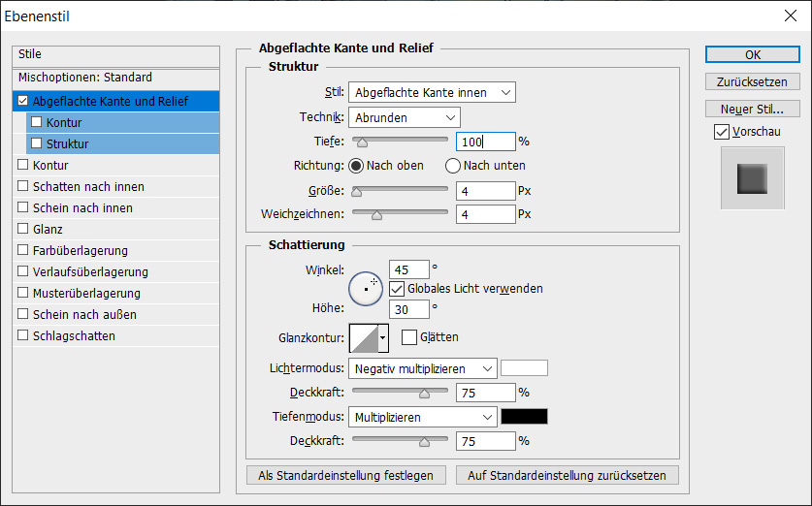Open the Stil dropdown Abgeflachte Kante innen
This screenshot has width=812, height=506.
pos(432,92)
